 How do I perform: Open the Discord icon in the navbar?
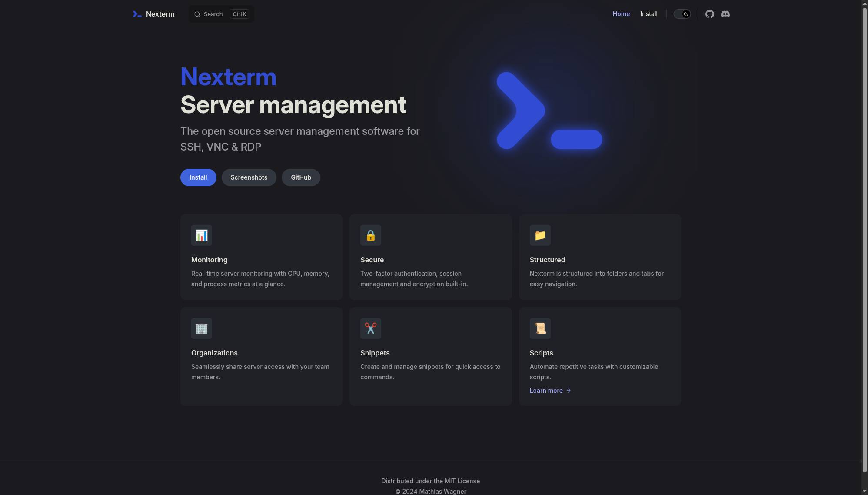point(725,14)
